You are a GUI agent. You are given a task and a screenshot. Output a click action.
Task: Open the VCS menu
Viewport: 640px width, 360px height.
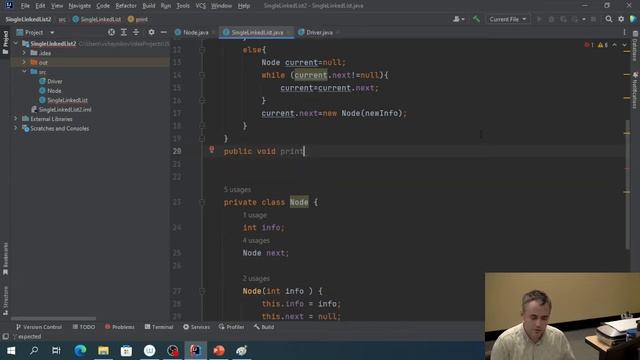click(200, 6)
